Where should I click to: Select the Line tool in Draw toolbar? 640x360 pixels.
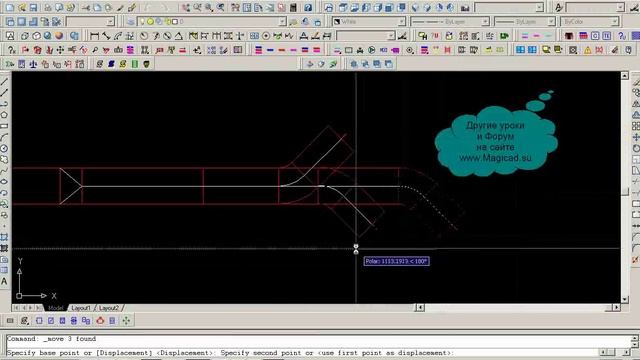pyautogui.click(x=4, y=82)
